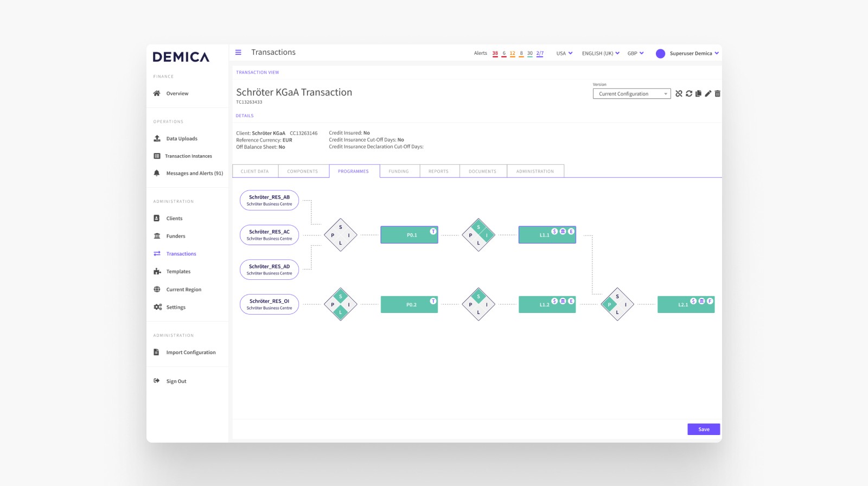Click the dollar badge on L1.2
868x486 pixels.
tap(554, 301)
